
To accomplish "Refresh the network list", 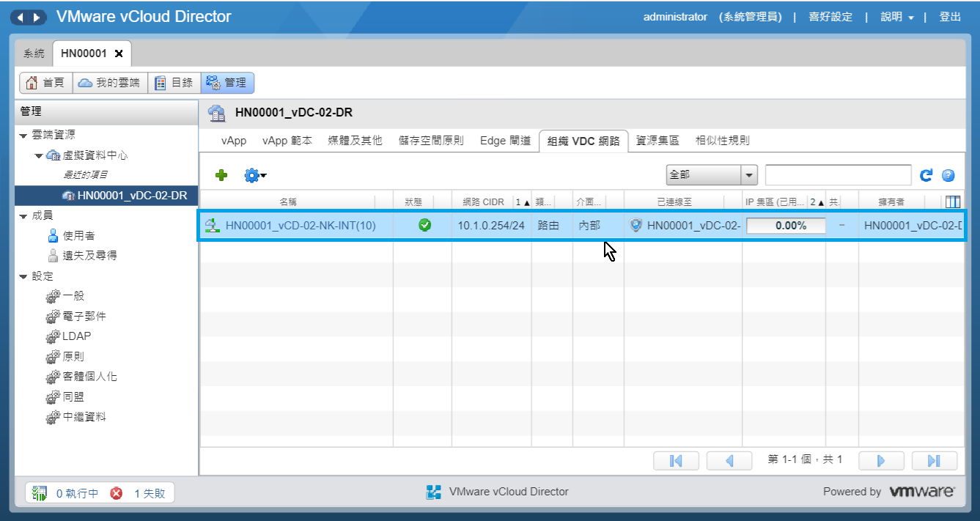I will coord(926,174).
